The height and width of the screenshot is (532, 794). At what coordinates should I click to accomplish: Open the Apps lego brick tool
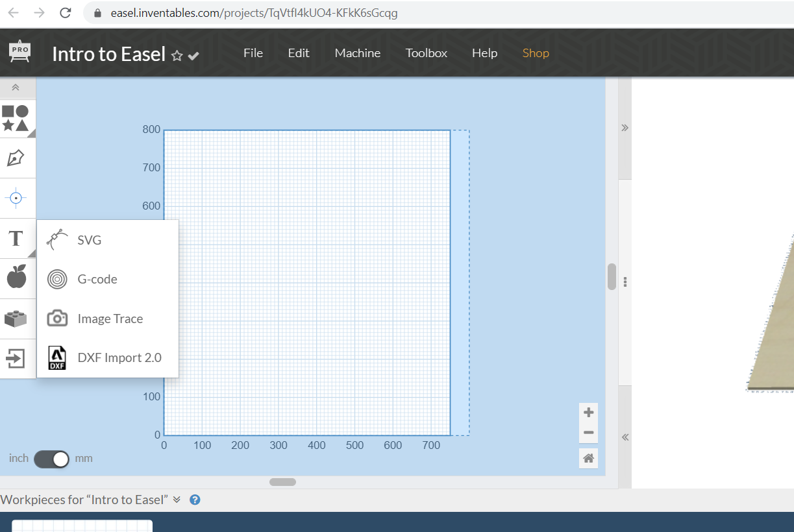click(16, 318)
